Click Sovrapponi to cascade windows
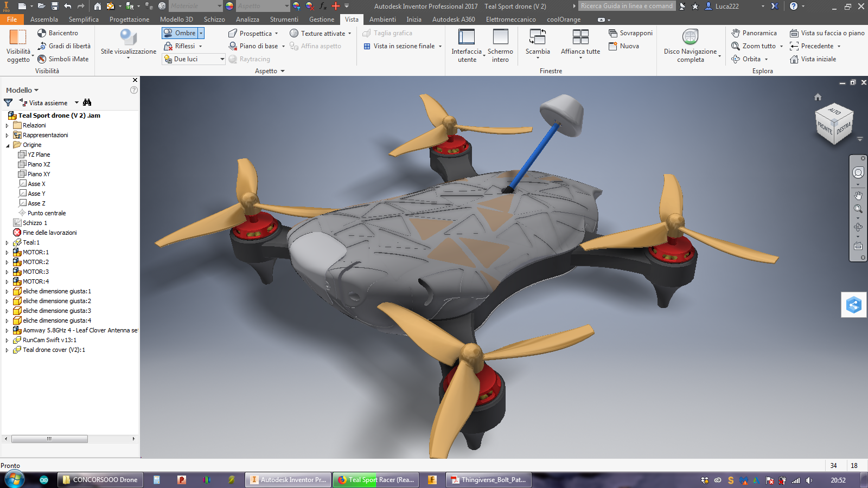Viewport: 868px width, 488px height. tap(630, 33)
